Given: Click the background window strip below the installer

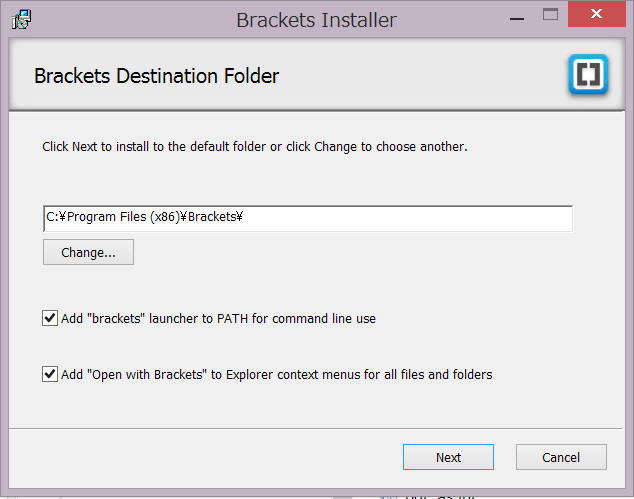Looking at the screenshot, I should coord(317,495).
